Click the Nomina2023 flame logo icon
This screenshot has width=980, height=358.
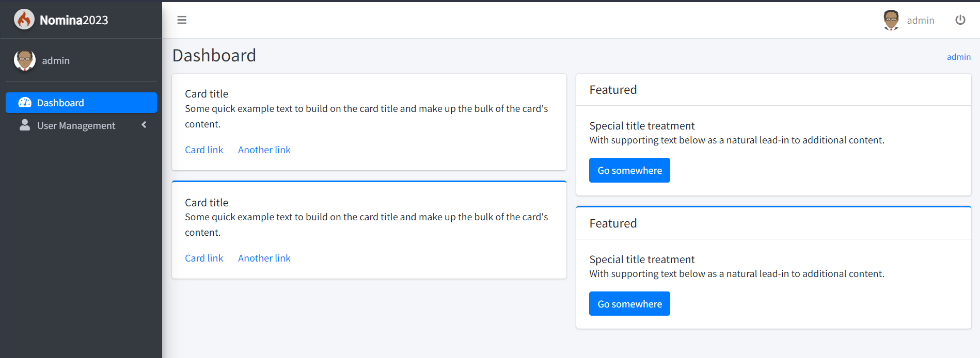(x=24, y=20)
